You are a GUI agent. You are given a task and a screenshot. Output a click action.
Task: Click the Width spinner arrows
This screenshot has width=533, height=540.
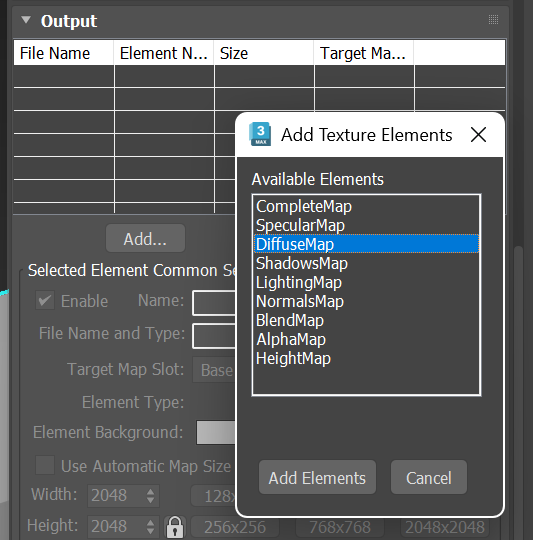(150, 496)
